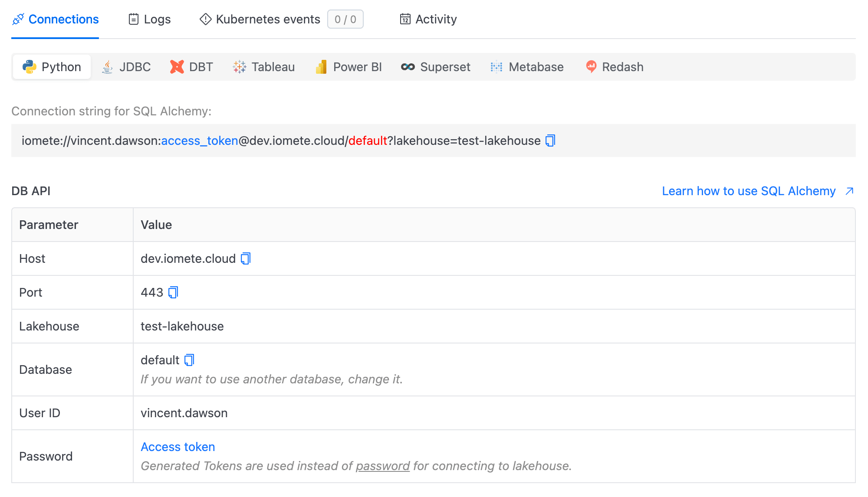The height and width of the screenshot is (497, 868).
Task: Copy the connection string to clipboard
Action: [550, 140]
